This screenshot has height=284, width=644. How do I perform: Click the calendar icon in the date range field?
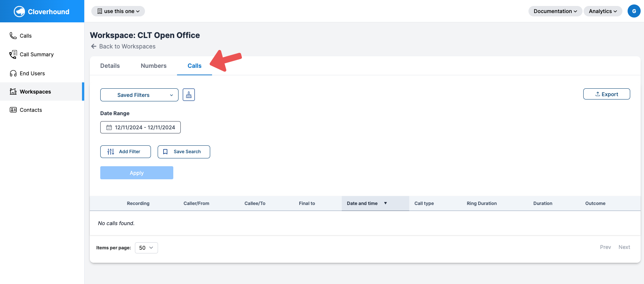click(109, 127)
